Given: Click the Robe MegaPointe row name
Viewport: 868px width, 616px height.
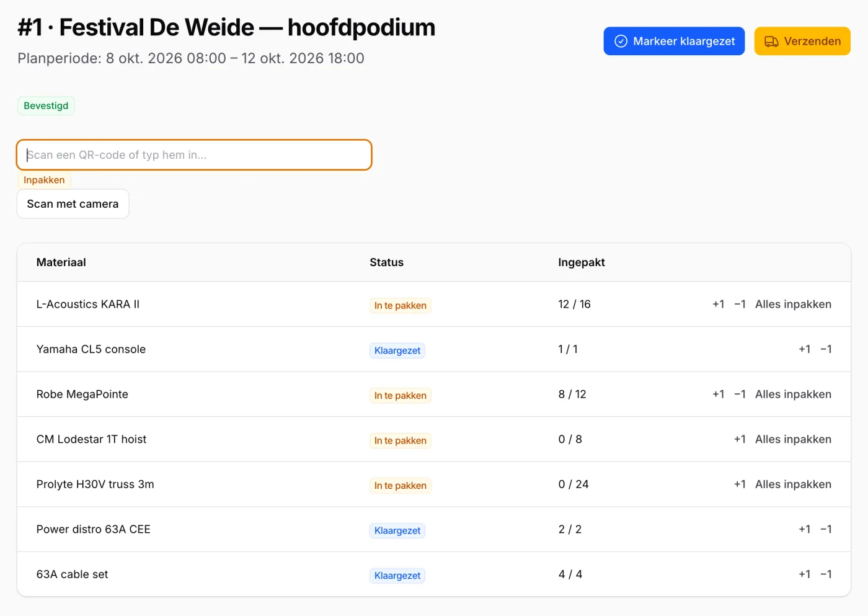Looking at the screenshot, I should point(82,395).
